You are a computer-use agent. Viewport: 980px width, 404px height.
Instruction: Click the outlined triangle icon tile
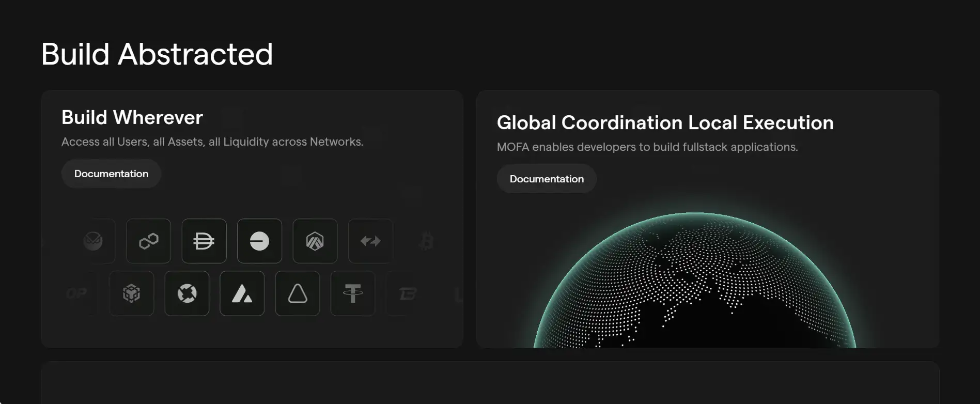point(298,293)
